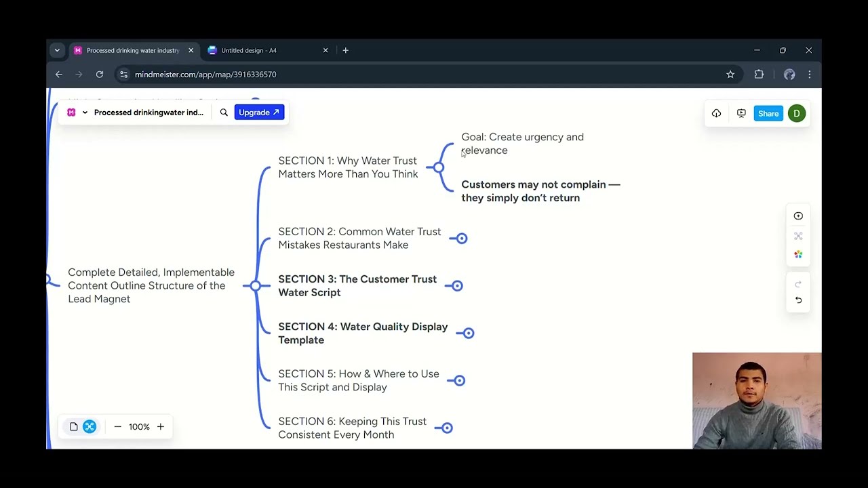Zoom out with the minus button
The width and height of the screenshot is (868, 488).
coord(117,426)
